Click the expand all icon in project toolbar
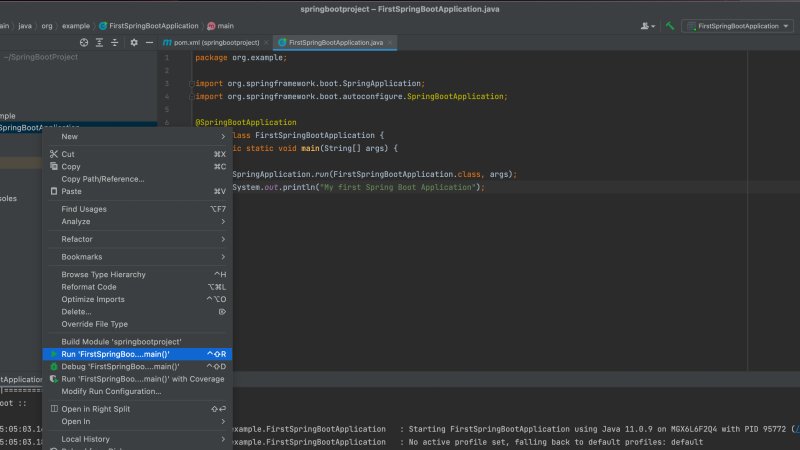 click(x=99, y=42)
